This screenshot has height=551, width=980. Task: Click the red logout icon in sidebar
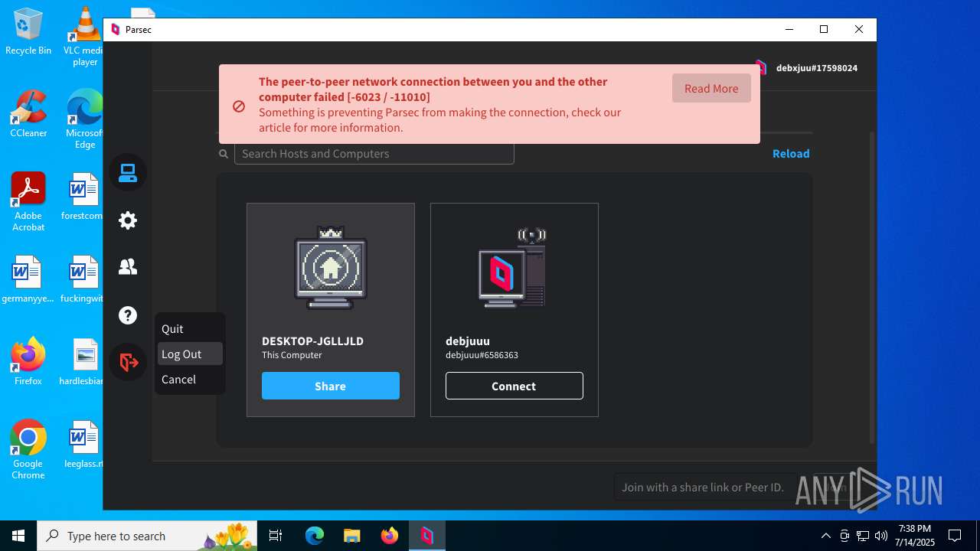(128, 362)
